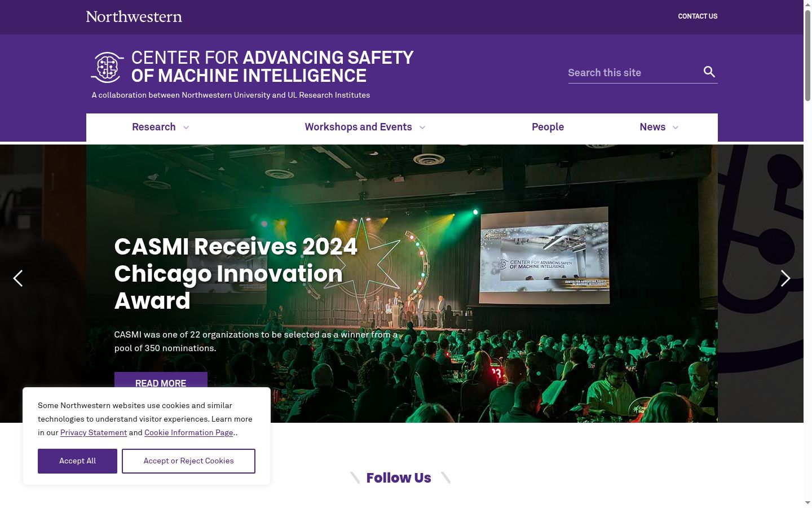Open the Center for Advancing Safety title link
The image size is (812, 508).
pyautogui.click(x=272, y=67)
